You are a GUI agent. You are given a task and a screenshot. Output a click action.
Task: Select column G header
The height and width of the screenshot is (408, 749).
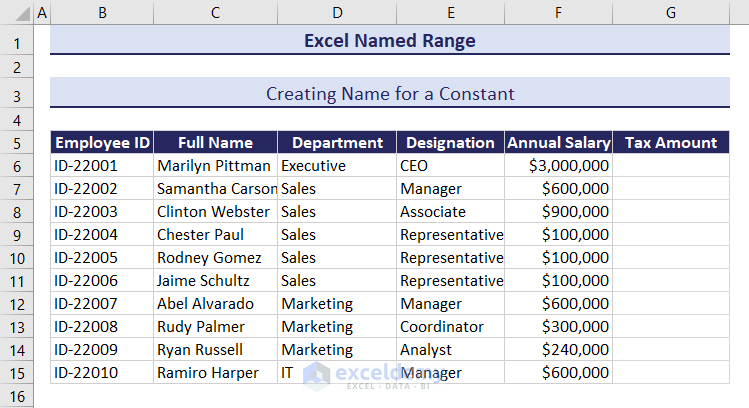coord(670,12)
